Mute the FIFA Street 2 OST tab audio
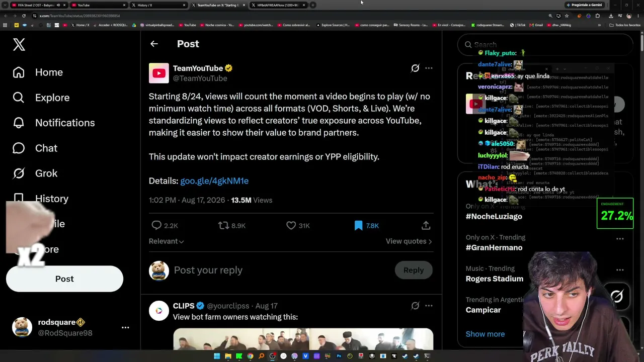This screenshot has width=644, height=362. coord(58,5)
